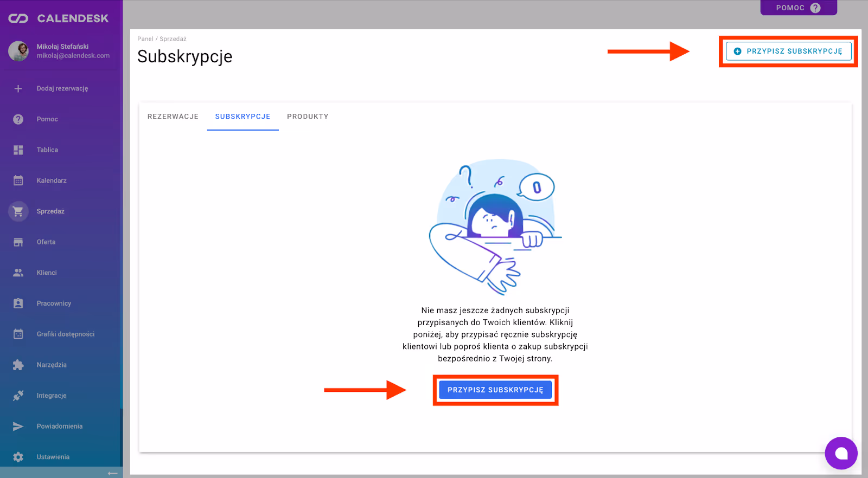Open the purple Pomoc button at top
868x478 pixels.
[798, 8]
